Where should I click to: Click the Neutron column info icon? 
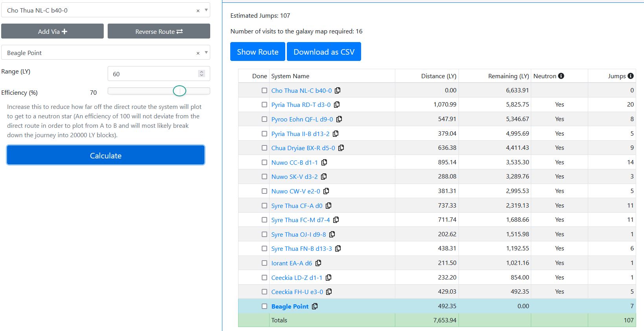click(561, 76)
